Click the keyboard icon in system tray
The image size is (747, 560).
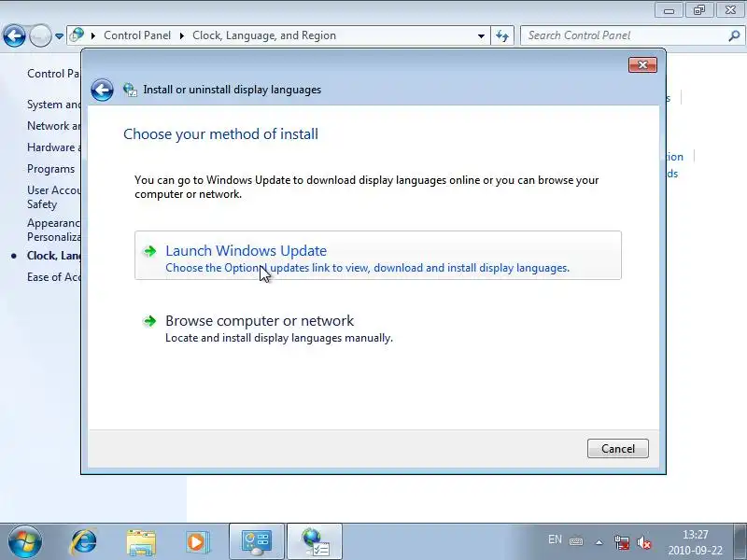(x=576, y=541)
